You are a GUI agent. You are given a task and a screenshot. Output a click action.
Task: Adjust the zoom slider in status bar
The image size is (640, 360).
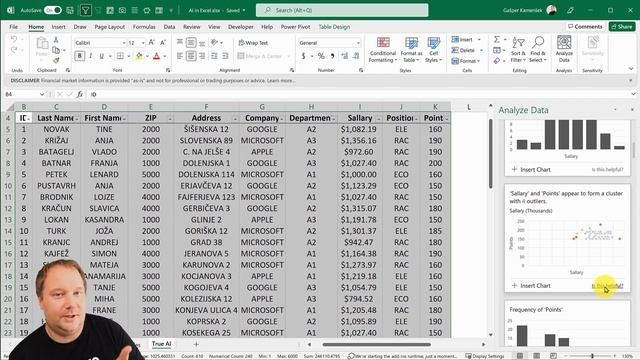pos(592,356)
